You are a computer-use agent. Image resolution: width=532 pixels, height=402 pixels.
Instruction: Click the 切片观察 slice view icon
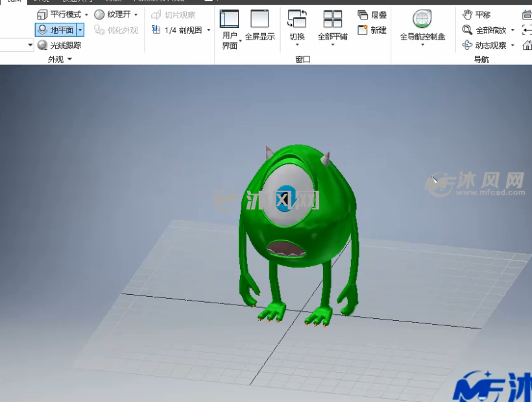tap(156, 15)
